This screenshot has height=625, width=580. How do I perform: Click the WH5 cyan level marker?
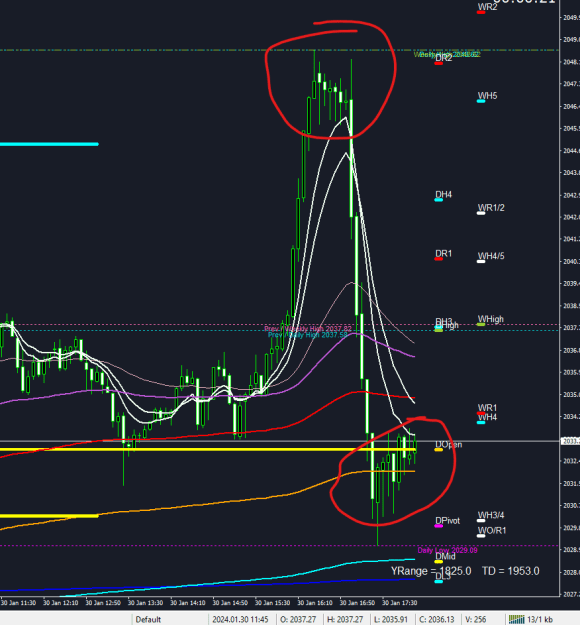coord(481,101)
